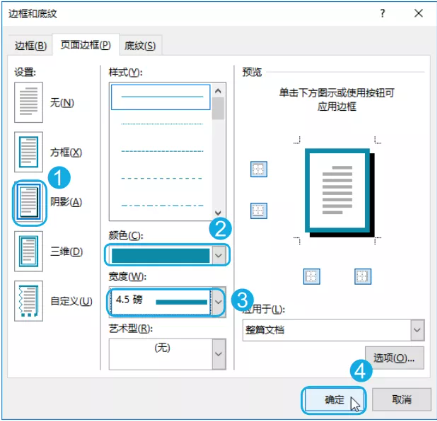This screenshot has width=437, height=421.
Task: Toggle the top border button in preview
Action: (259, 169)
